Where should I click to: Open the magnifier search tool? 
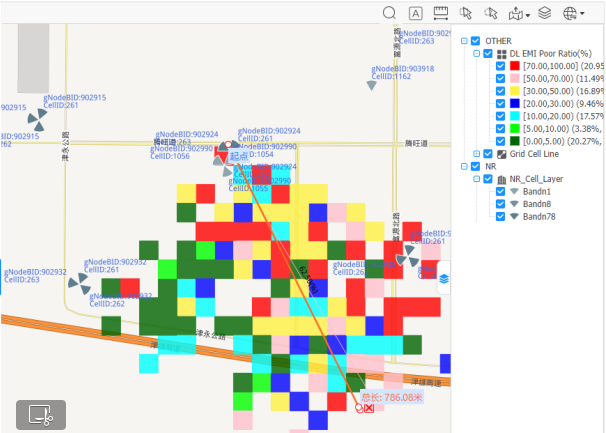point(390,13)
